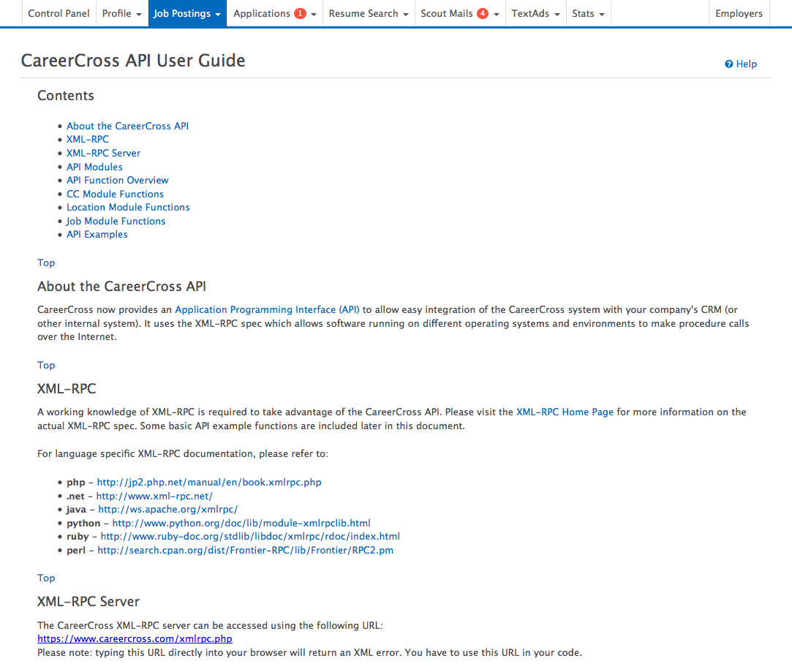
Task: Open the Applications dropdown caret
Action: (x=314, y=14)
